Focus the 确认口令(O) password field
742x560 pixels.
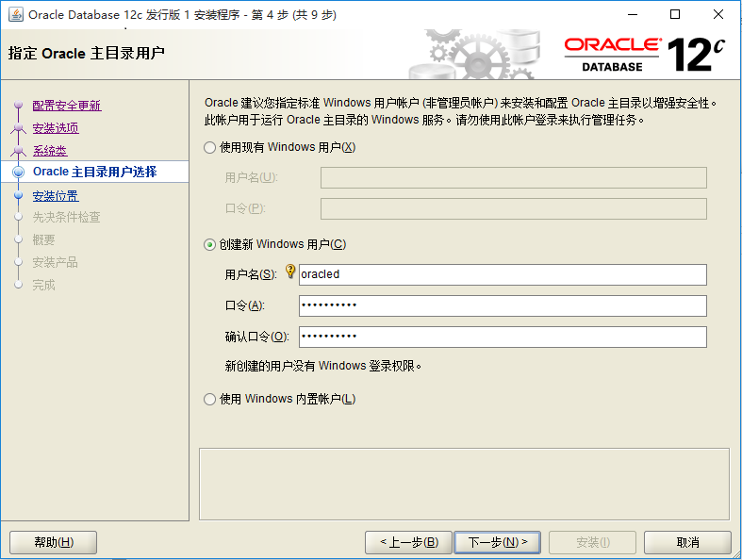[x=503, y=338]
